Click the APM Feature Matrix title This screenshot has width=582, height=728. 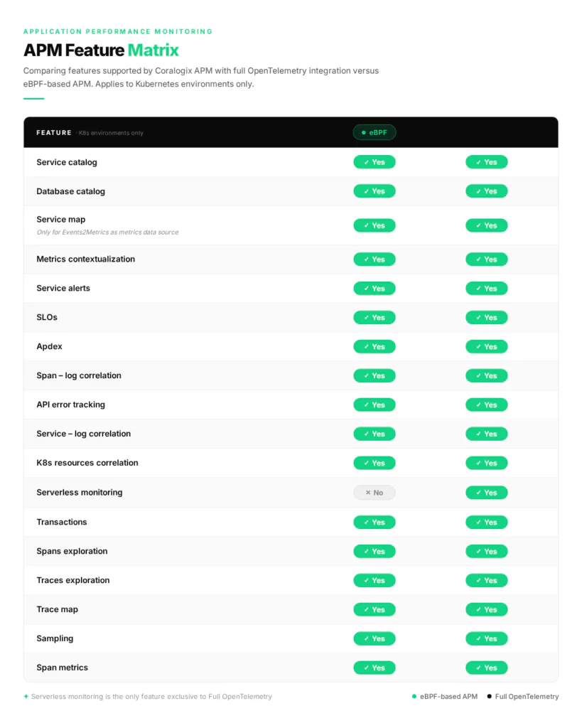(101, 50)
